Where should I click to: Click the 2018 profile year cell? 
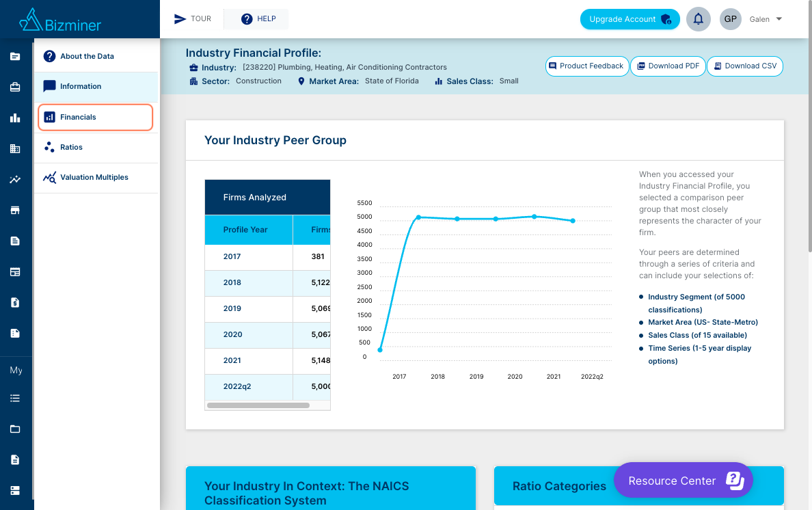(x=249, y=283)
